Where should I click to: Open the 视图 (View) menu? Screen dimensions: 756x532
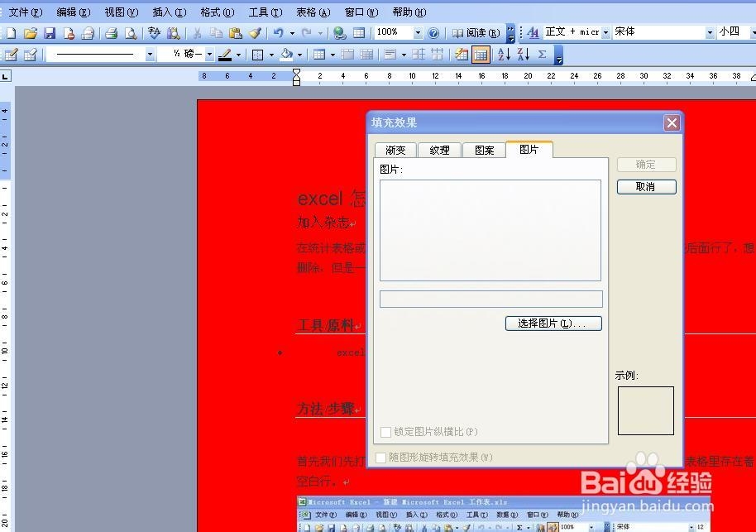[x=122, y=12]
